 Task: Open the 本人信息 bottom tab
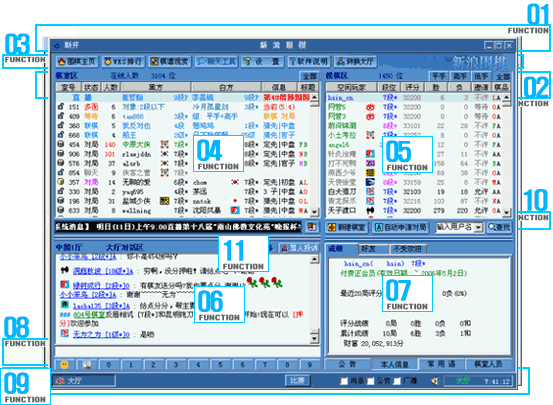(x=395, y=364)
